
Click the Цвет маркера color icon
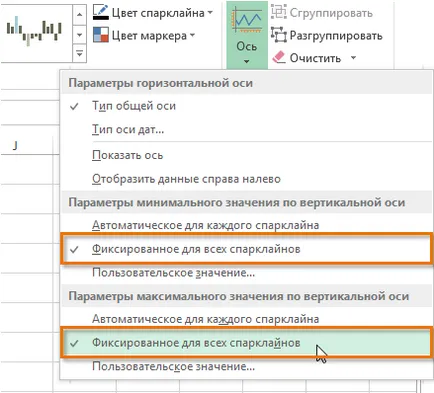click(x=101, y=35)
